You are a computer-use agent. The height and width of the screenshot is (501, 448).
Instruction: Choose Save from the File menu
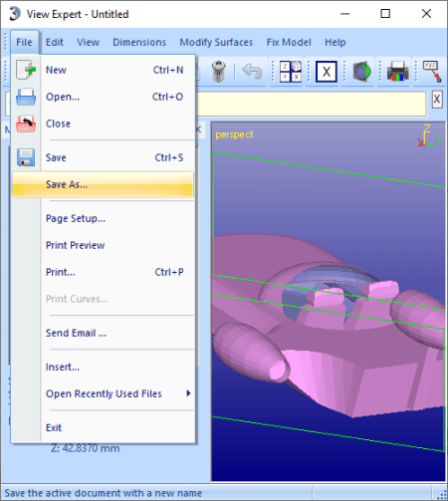[x=103, y=157]
